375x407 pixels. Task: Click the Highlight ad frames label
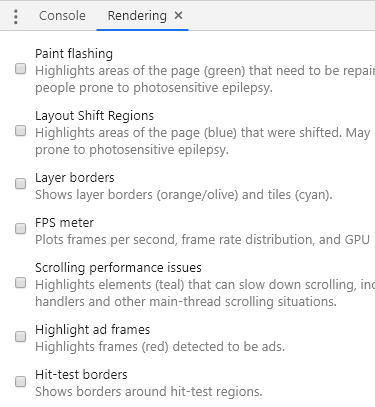click(x=93, y=330)
